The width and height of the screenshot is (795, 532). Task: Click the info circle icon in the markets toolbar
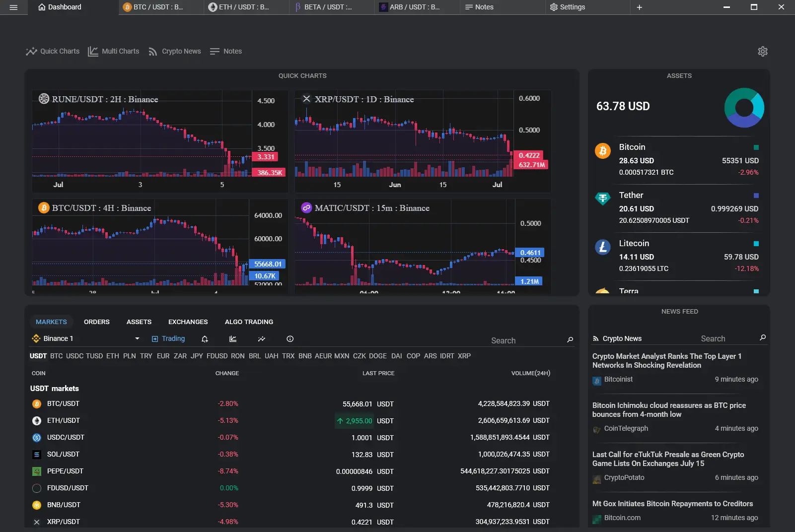click(x=290, y=339)
